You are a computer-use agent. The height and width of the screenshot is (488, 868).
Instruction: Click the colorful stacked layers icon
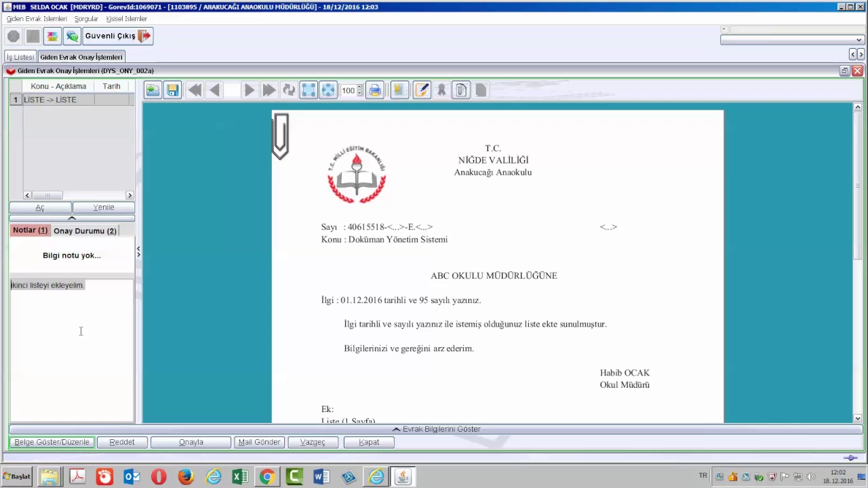pos(52,36)
